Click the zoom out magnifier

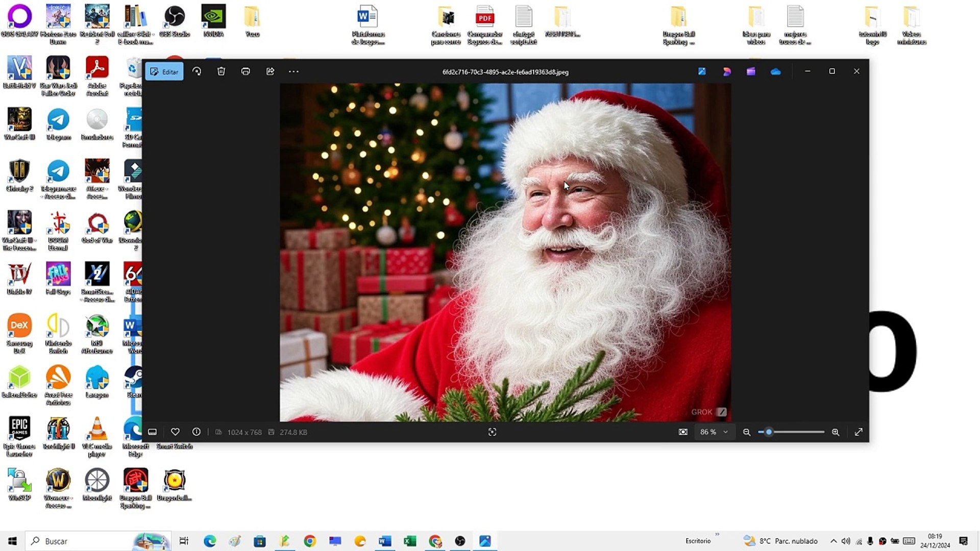pos(747,432)
